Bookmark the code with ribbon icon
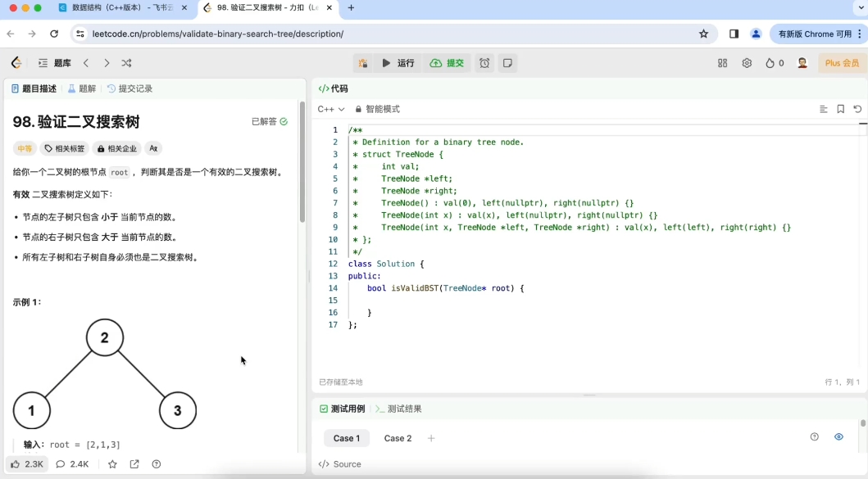Screen dimensions: 868x479 841,109
